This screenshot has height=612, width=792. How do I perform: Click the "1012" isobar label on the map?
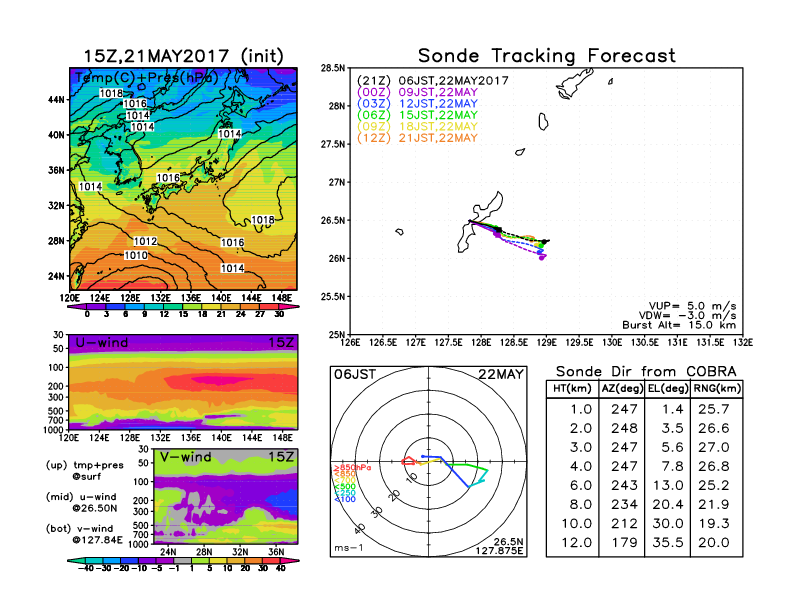pyautogui.click(x=145, y=242)
